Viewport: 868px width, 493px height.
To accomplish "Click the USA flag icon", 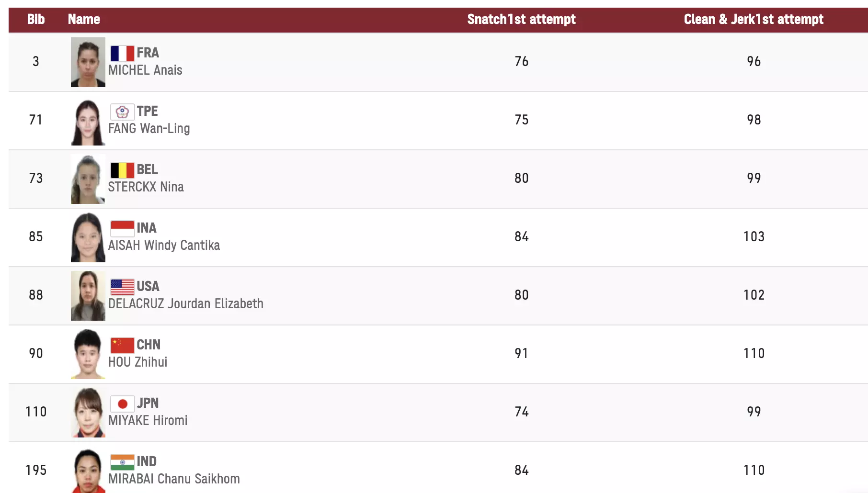I will (122, 287).
